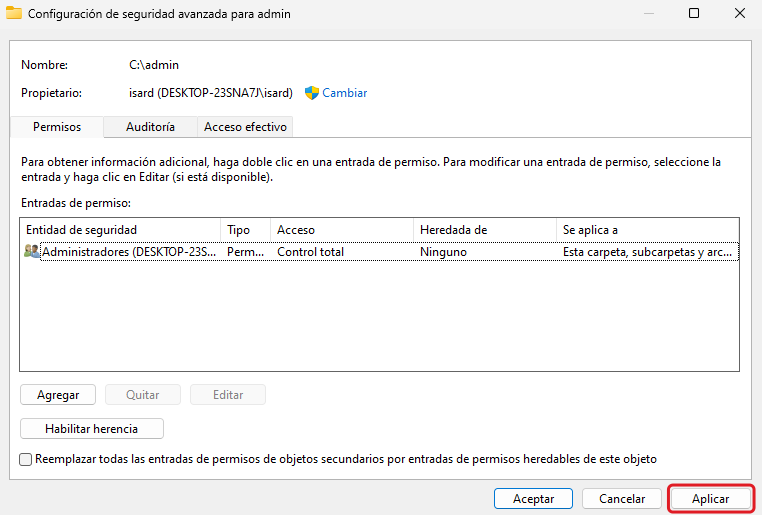The width and height of the screenshot is (762, 515).
Task: Sort by Entidad de seguridad column header
Action: 120,230
